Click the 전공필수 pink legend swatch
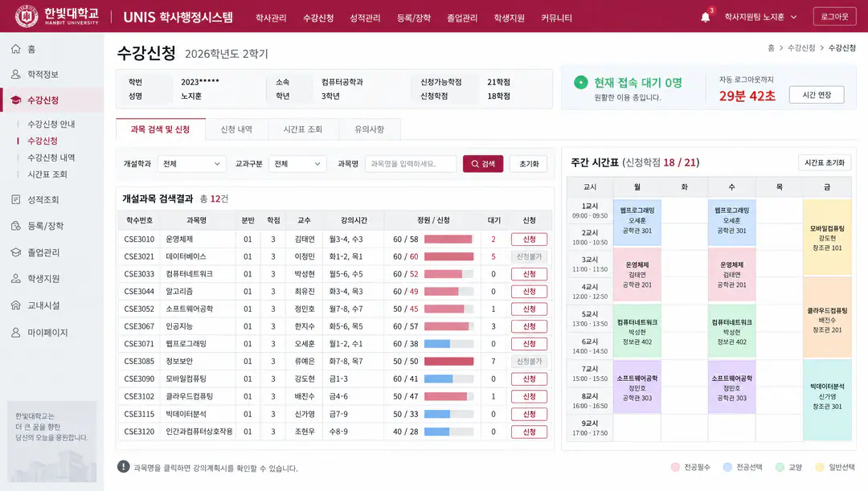Screen dimensions: 868x491 (675, 467)
